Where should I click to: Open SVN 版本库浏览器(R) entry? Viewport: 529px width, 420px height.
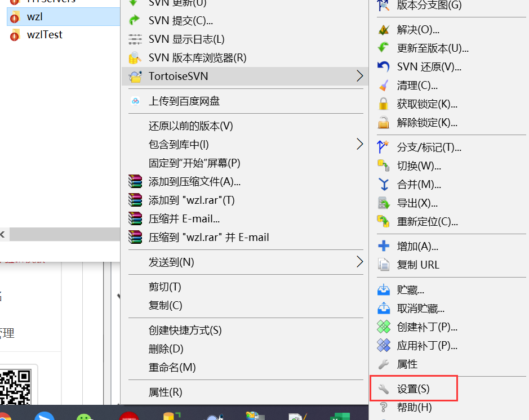pyautogui.click(x=245, y=57)
